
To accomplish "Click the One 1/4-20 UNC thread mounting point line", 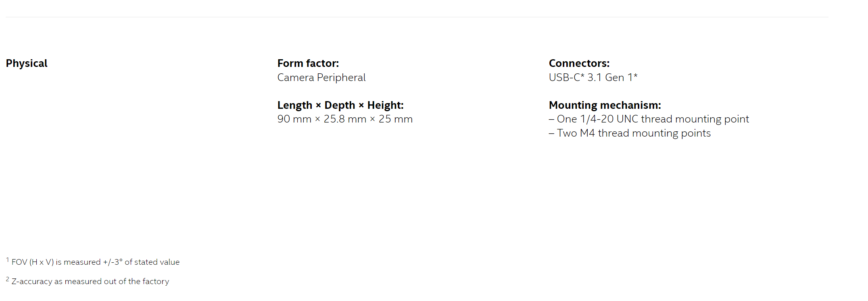I will click(x=649, y=119).
